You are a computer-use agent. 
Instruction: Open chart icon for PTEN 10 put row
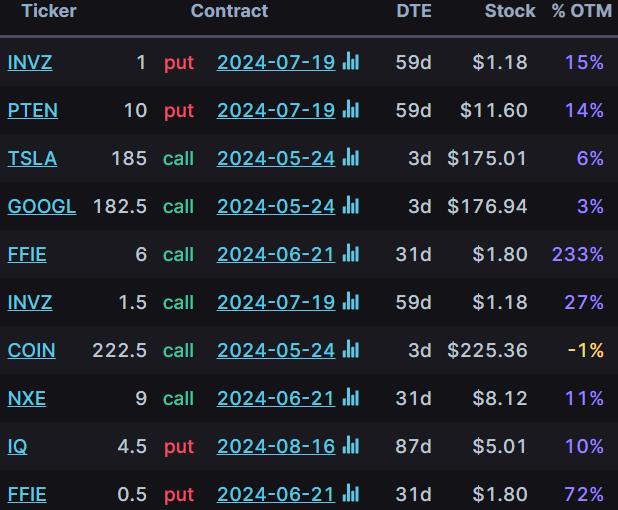(x=351, y=110)
